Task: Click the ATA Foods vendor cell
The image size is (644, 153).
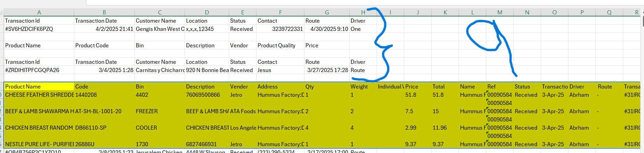Action: (x=243, y=111)
